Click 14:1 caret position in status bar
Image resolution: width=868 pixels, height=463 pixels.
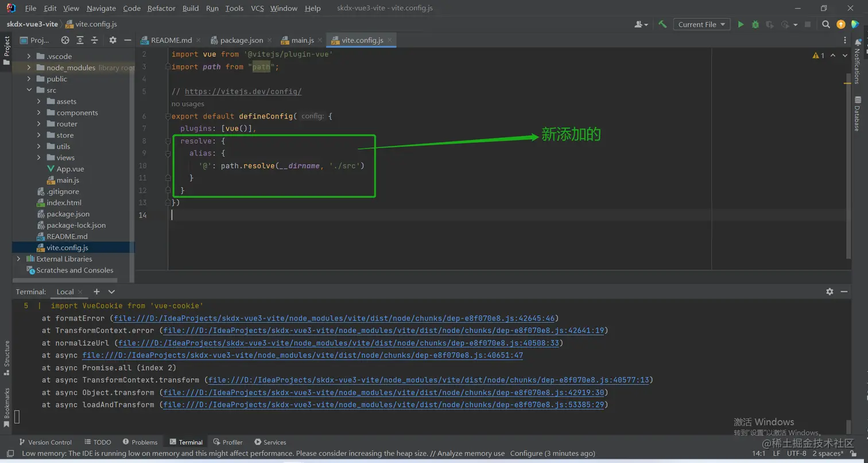(x=759, y=453)
